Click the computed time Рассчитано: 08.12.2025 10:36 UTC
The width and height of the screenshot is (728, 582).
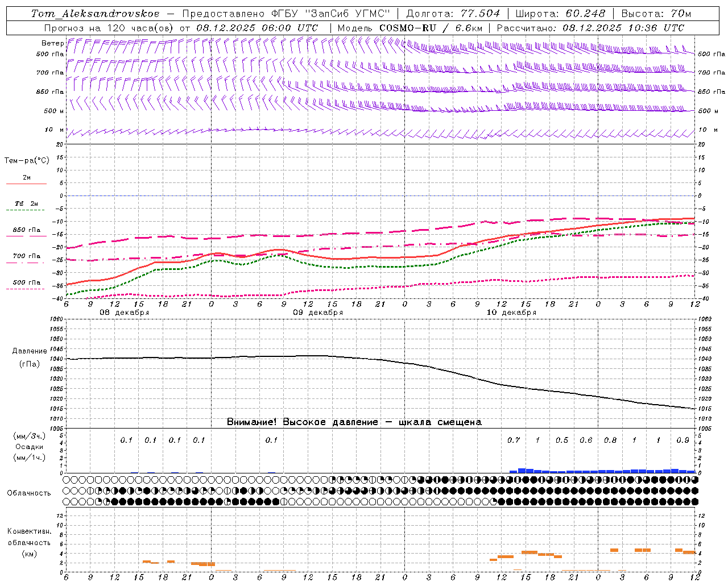click(590, 28)
